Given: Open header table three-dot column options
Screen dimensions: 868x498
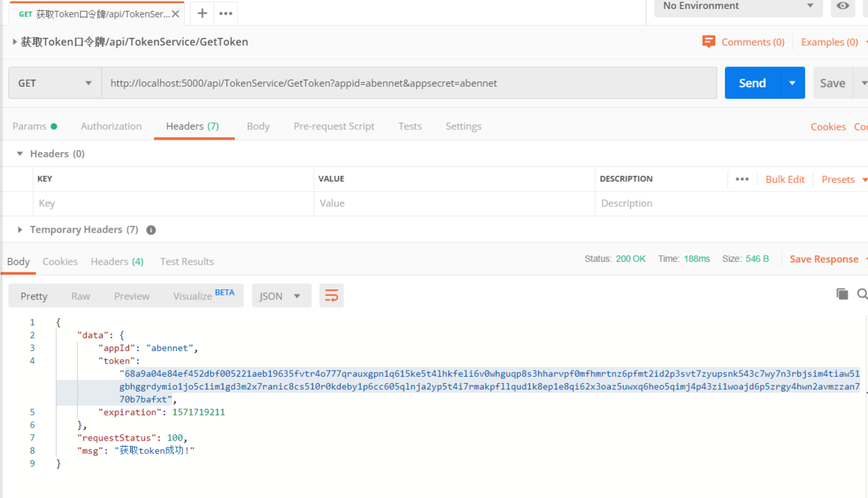Looking at the screenshot, I should point(742,179).
